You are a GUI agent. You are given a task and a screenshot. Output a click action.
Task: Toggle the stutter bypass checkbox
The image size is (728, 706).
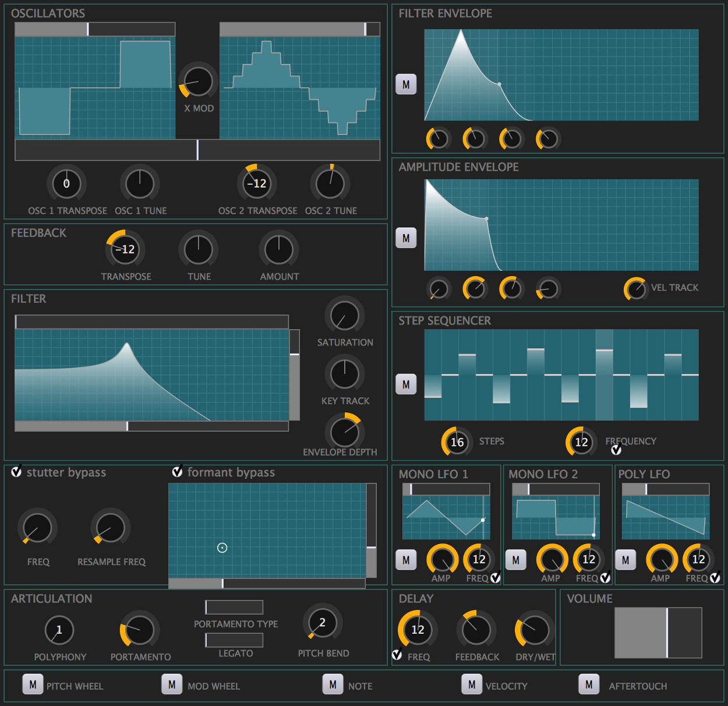(17, 472)
